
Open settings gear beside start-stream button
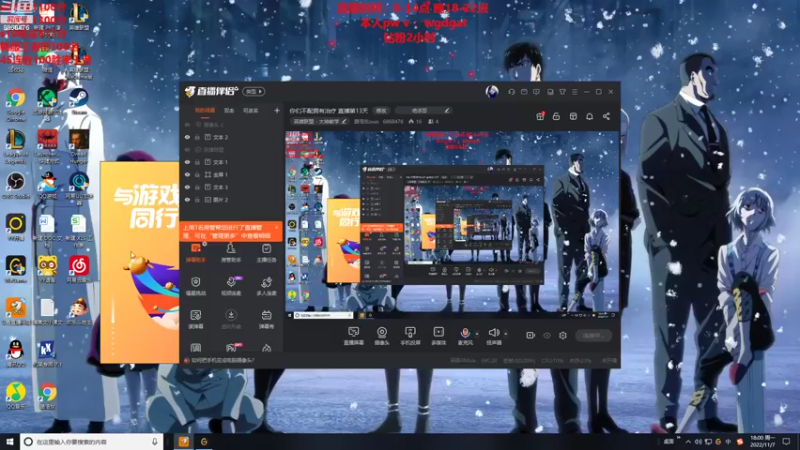563,335
